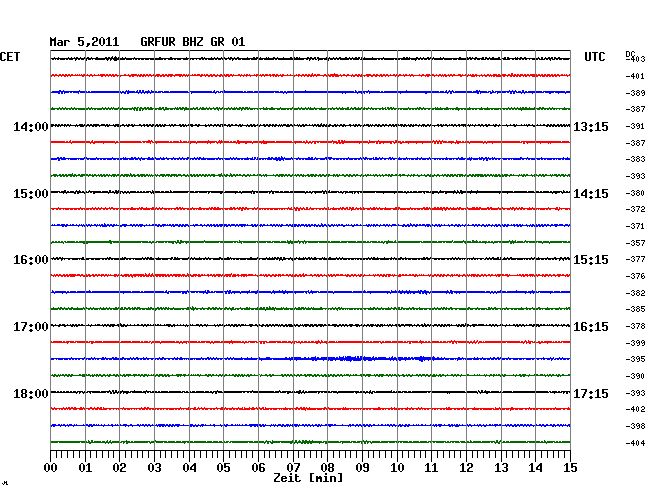The width and height of the screenshot is (650, 494).
Task: Click minute tick label '11' on axis
Action: tap(431, 467)
